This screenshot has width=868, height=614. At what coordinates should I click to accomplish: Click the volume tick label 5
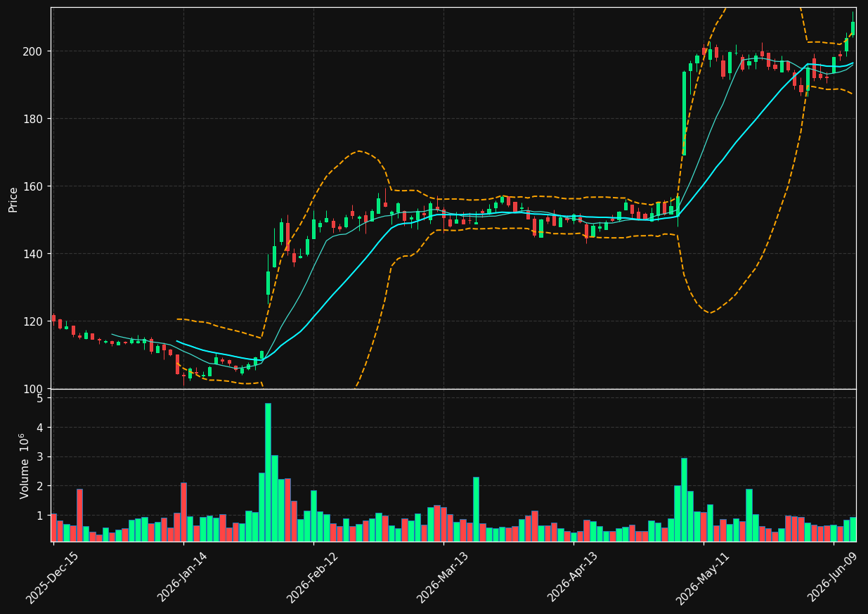coord(41,398)
